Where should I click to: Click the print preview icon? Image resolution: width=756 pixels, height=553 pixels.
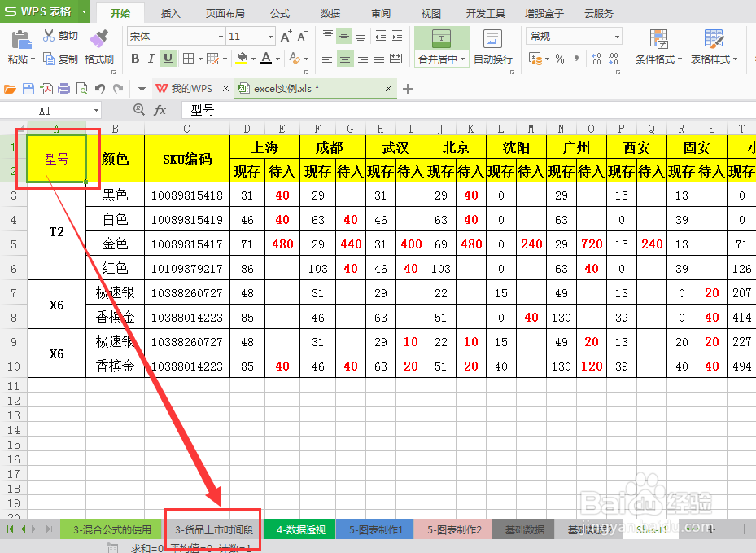tap(82, 89)
